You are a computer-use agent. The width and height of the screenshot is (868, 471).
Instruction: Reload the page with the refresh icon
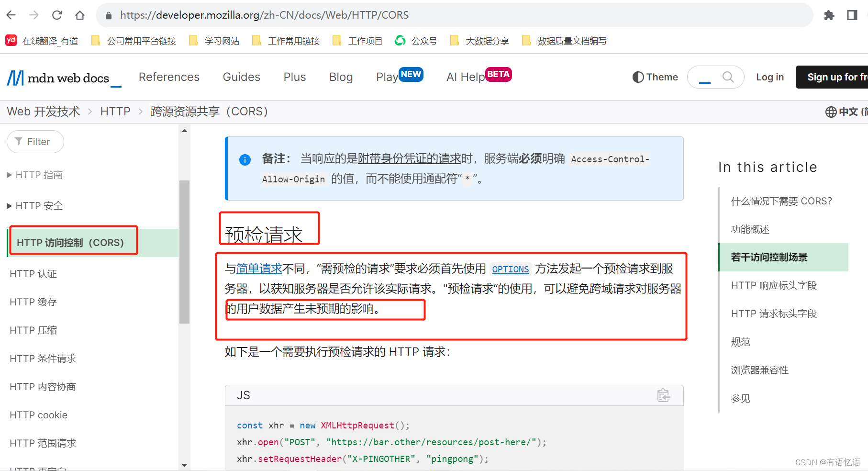click(57, 15)
